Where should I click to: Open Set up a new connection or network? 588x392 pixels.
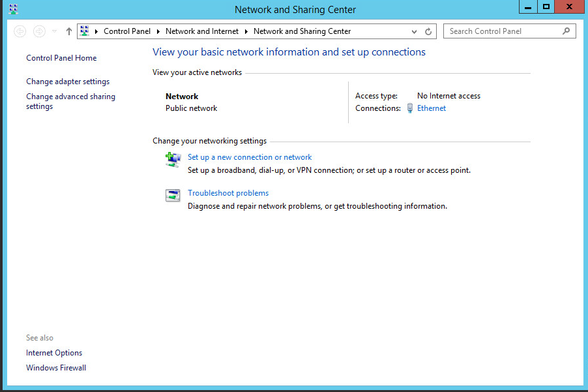point(250,157)
